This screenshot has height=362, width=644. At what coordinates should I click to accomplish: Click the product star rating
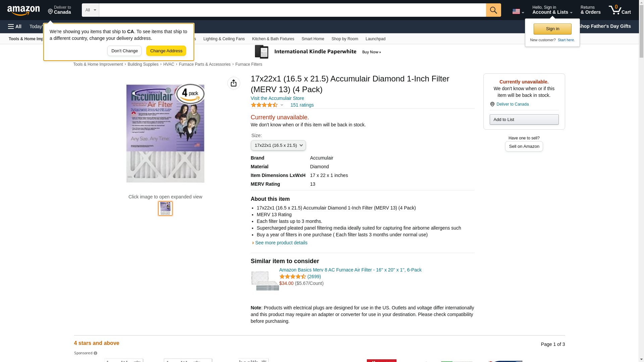click(x=264, y=105)
